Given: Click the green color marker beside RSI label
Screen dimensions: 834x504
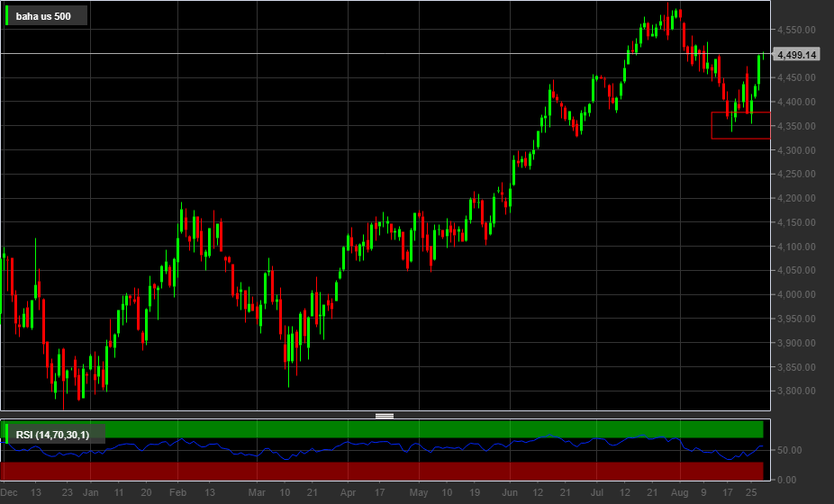Looking at the screenshot, I should pyautogui.click(x=7, y=434).
